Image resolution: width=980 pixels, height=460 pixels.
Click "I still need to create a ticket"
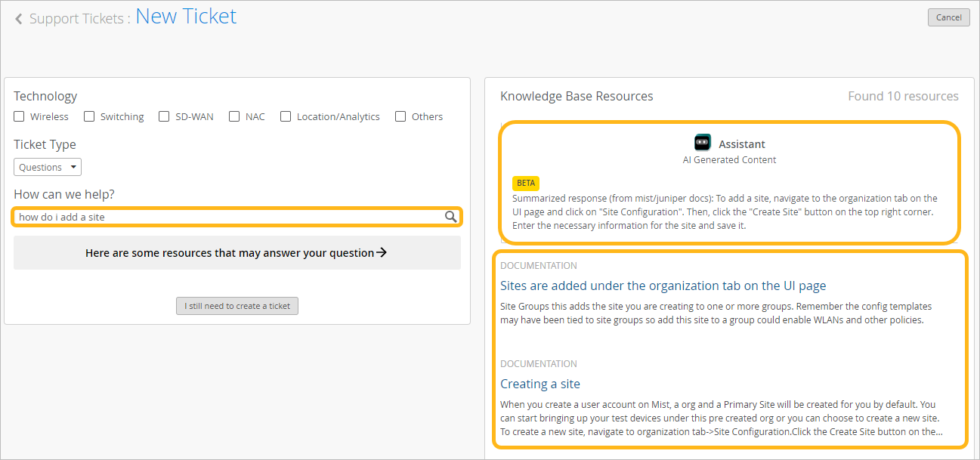click(236, 306)
